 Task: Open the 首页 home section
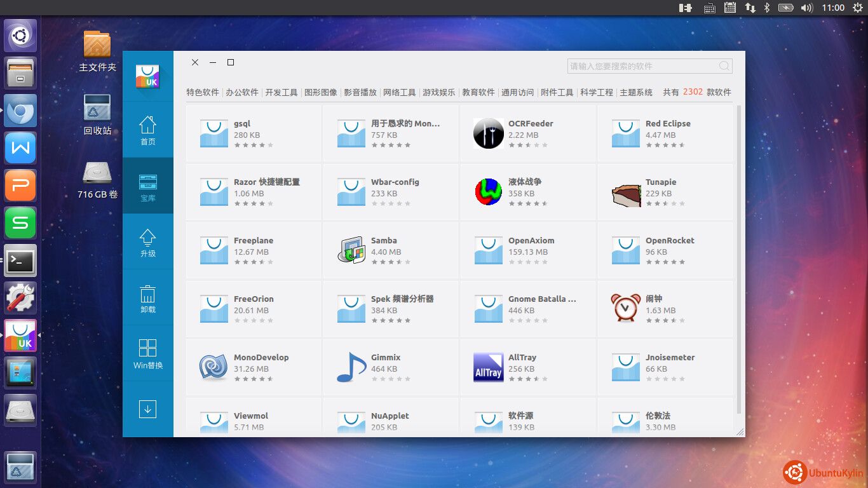pos(147,130)
